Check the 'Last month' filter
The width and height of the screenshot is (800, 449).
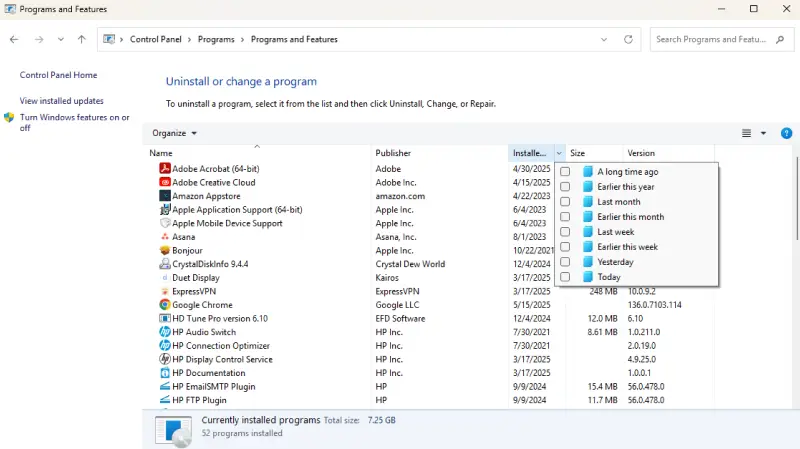pos(565,202)
